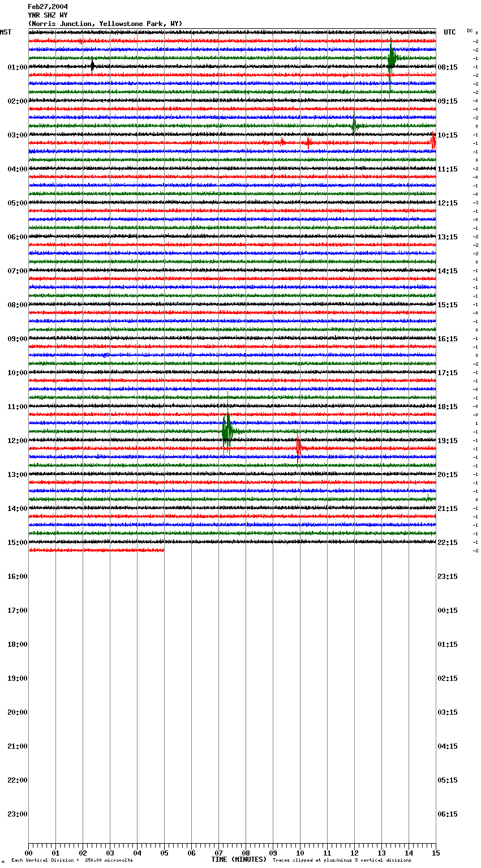Select the 03:00 MST time label
481x868 pixels.
point(18,135)
